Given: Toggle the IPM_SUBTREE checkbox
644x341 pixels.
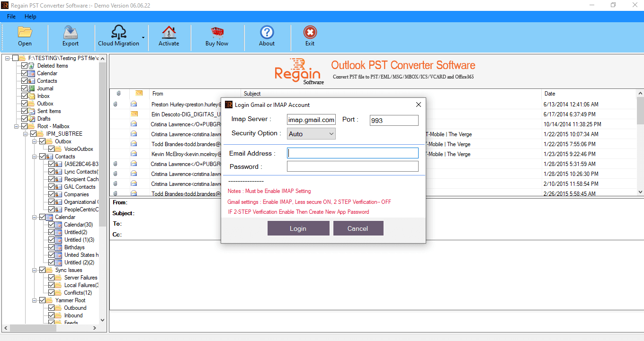Looking at the screenshot, I should coord(33,134).
